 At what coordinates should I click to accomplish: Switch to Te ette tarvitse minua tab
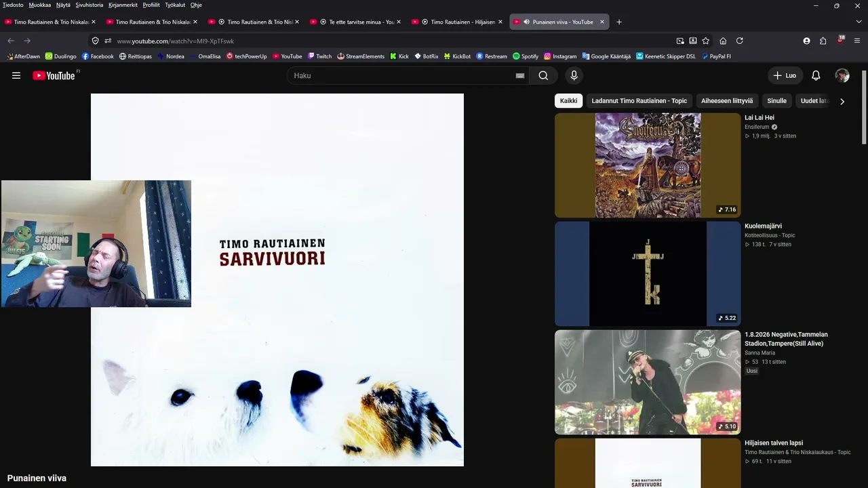click(355, 22)
